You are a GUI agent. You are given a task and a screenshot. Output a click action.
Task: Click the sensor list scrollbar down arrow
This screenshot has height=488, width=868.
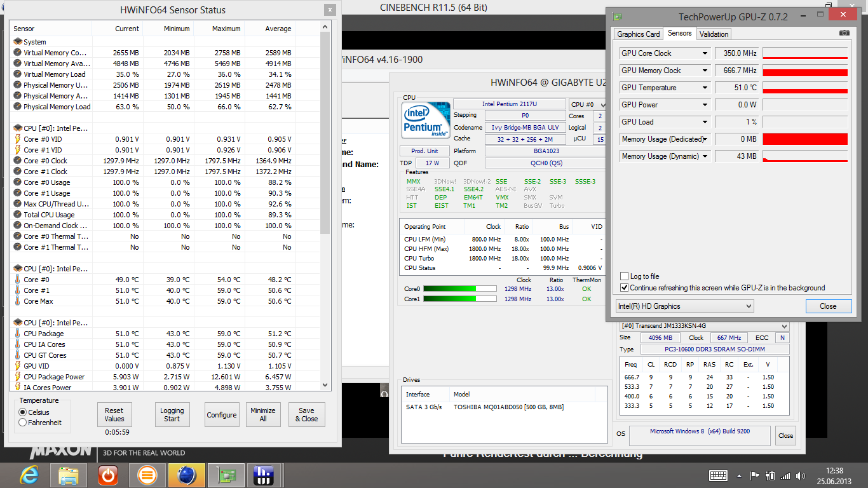325,385
